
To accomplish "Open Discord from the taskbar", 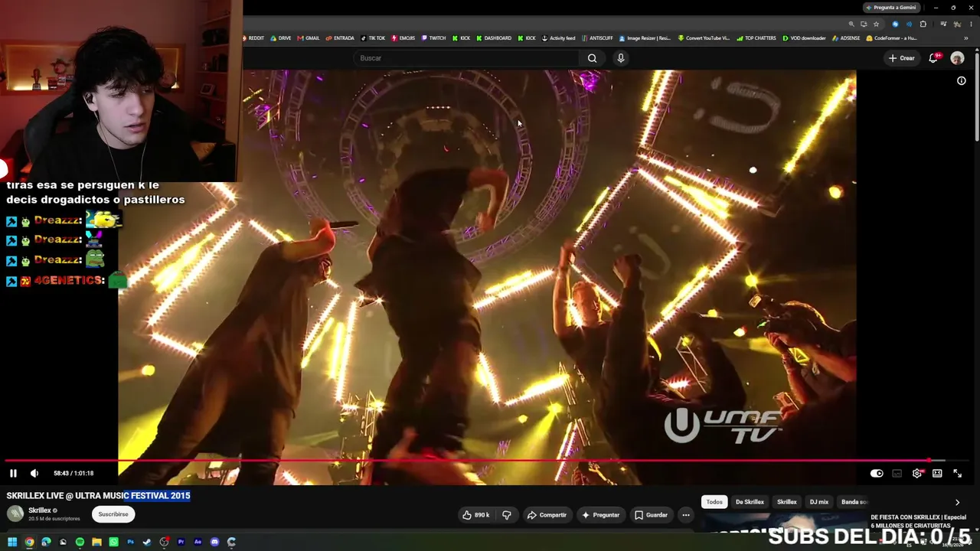I will tap(214, 543).
